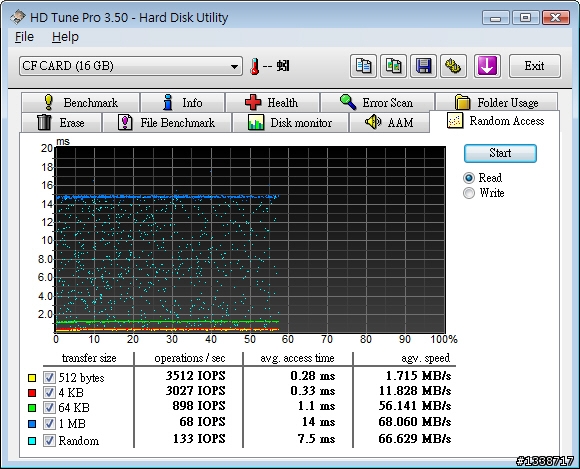Select the Read radio button

tap(469, 178)
